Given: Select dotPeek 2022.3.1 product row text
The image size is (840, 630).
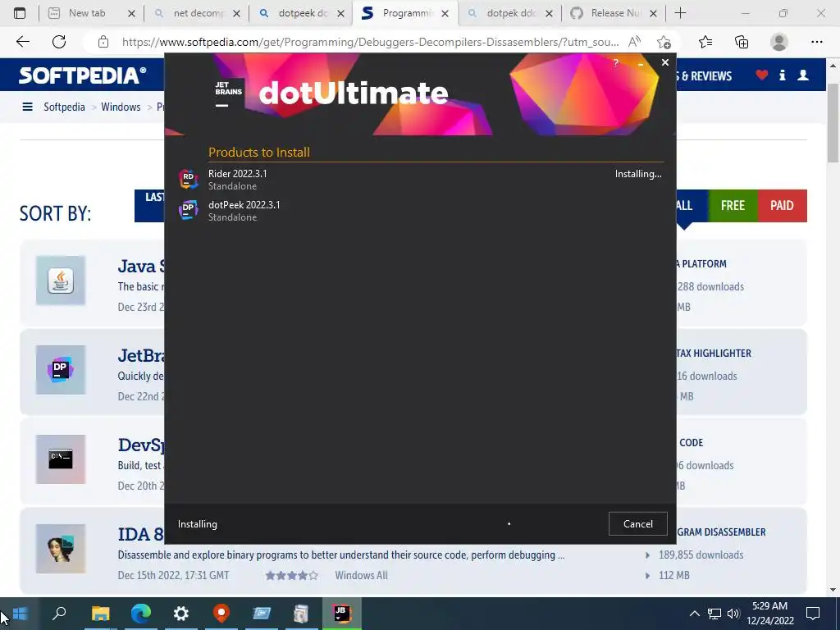Looking at the screenshot, I should tap(244, 204).
